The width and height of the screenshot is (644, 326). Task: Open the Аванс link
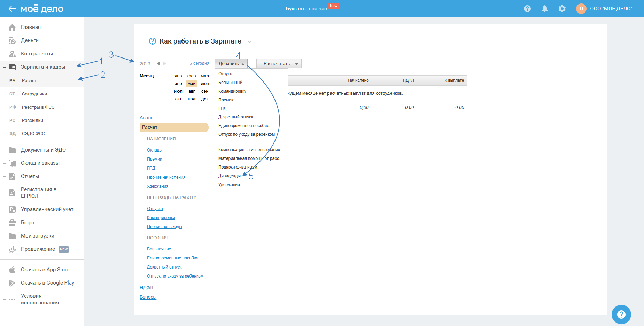[146, 118]
